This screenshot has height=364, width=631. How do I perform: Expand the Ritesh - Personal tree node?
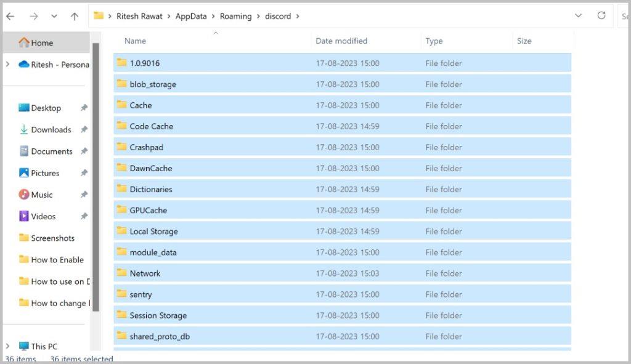(x=7, y=64)
